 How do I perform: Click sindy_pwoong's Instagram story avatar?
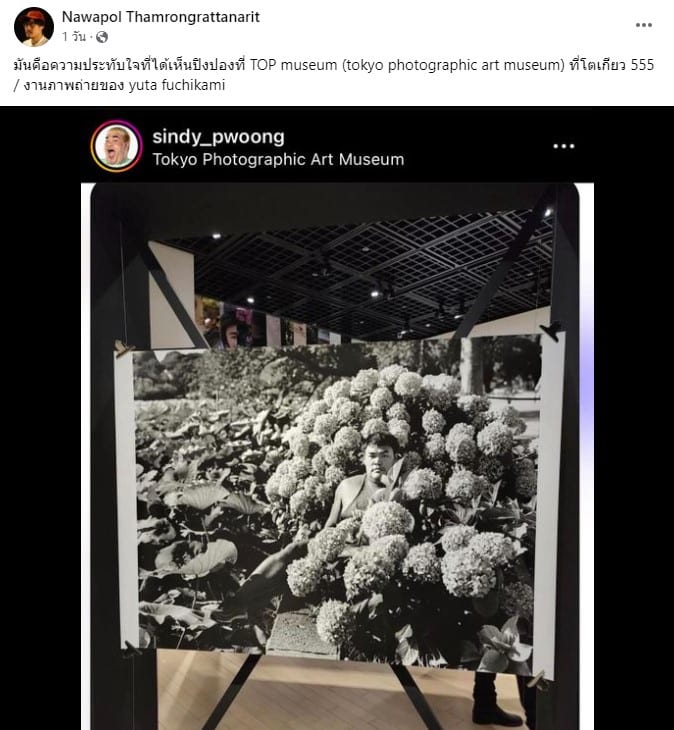[116, 146]
